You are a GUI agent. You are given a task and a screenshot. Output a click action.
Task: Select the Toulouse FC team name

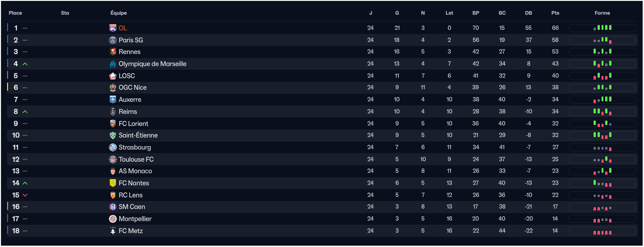click(136, 159)
